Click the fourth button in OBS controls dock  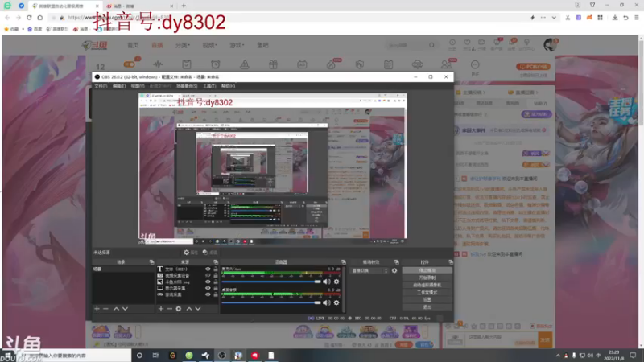(x=427, y=292)
